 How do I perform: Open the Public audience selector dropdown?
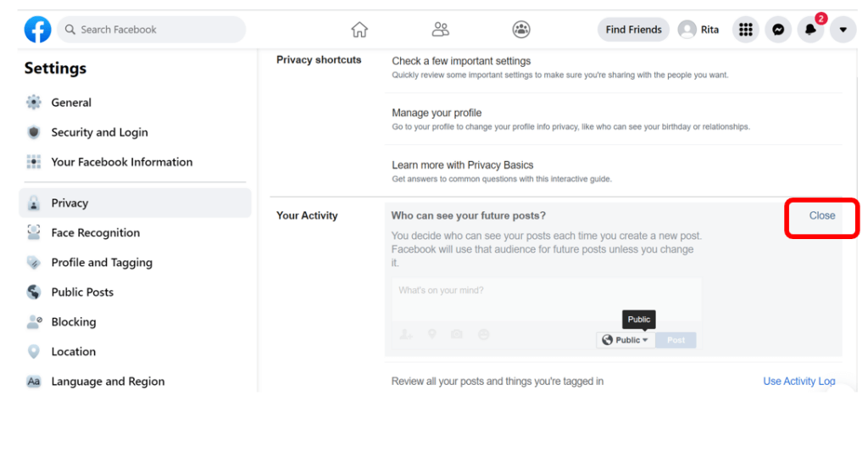coord(626,340)
